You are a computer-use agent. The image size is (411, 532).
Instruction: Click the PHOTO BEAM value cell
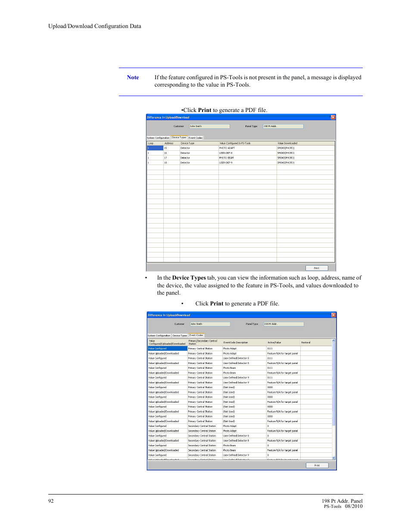[x=248, y=158]
